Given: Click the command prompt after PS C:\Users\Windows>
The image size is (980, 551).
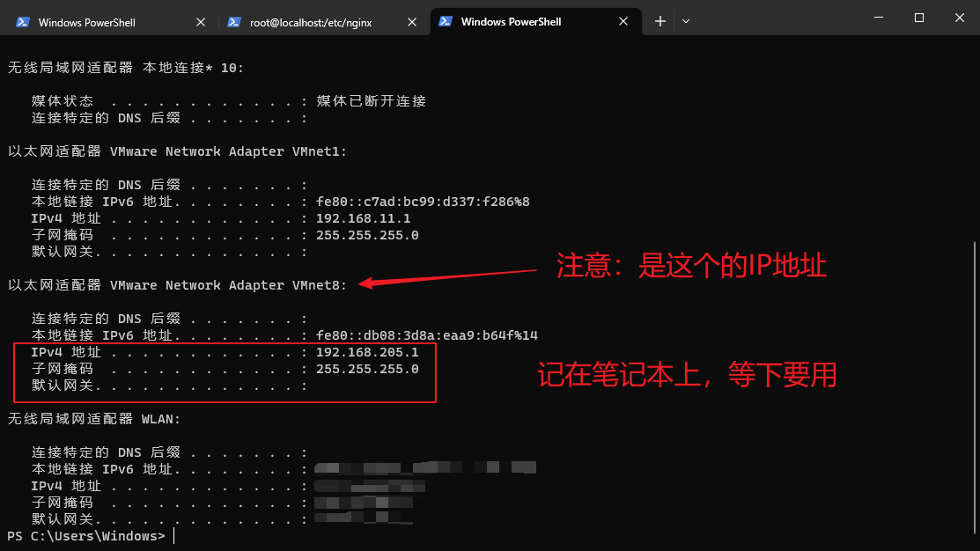Looking at the screenshot, I should pos(174,536).
